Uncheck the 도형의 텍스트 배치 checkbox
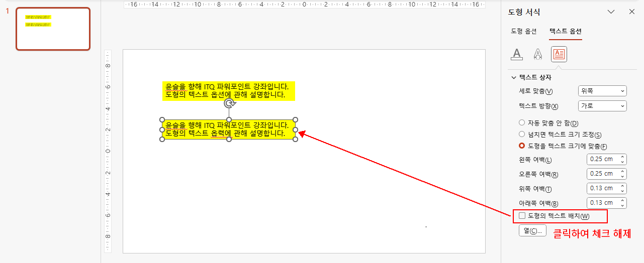This screenshot has height=263, width=644. tap(522, 216)
